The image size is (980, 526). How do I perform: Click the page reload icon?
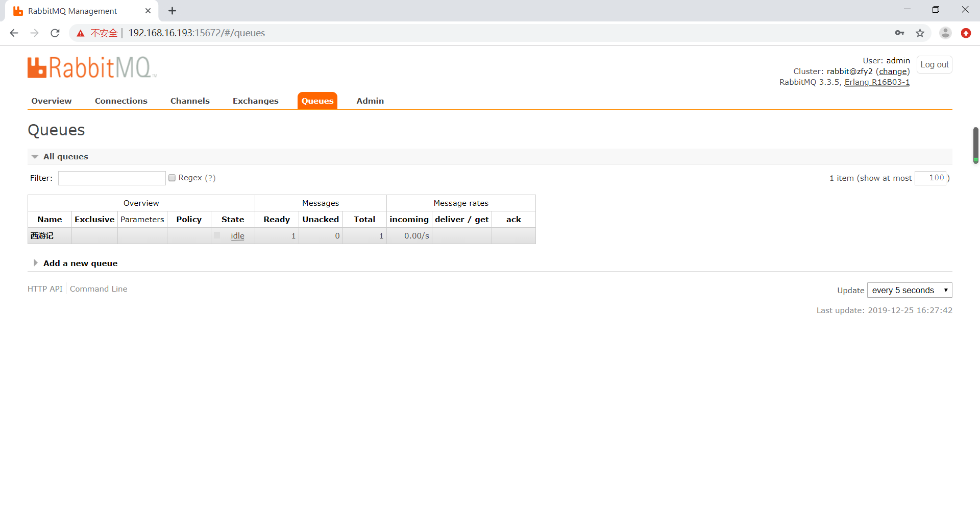pyautogui.click(x=55, y=33)
